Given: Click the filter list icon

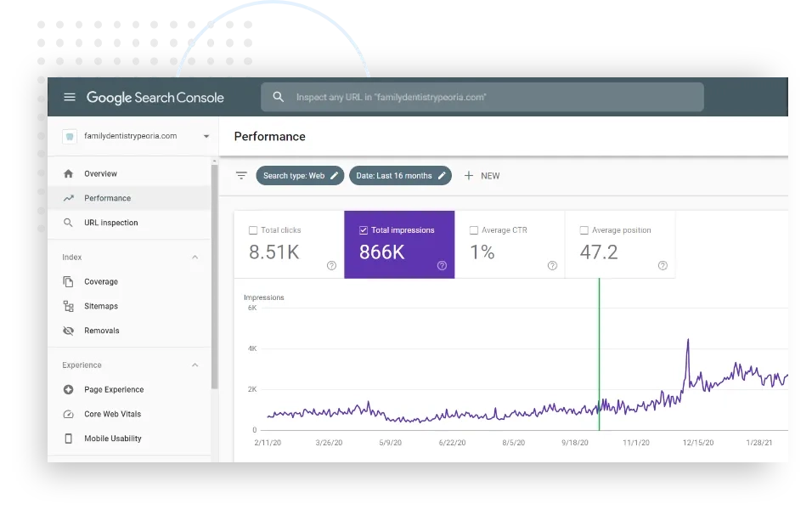Looking at the screenshot, I should 241,176.
